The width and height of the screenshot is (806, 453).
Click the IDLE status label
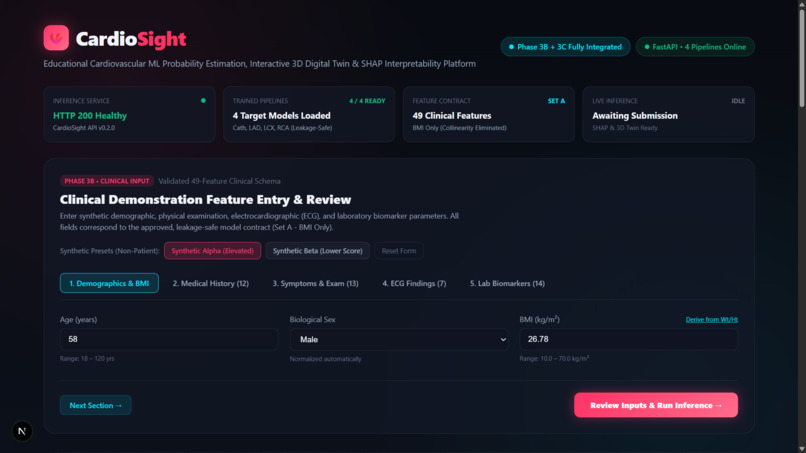tap(738, 101)
